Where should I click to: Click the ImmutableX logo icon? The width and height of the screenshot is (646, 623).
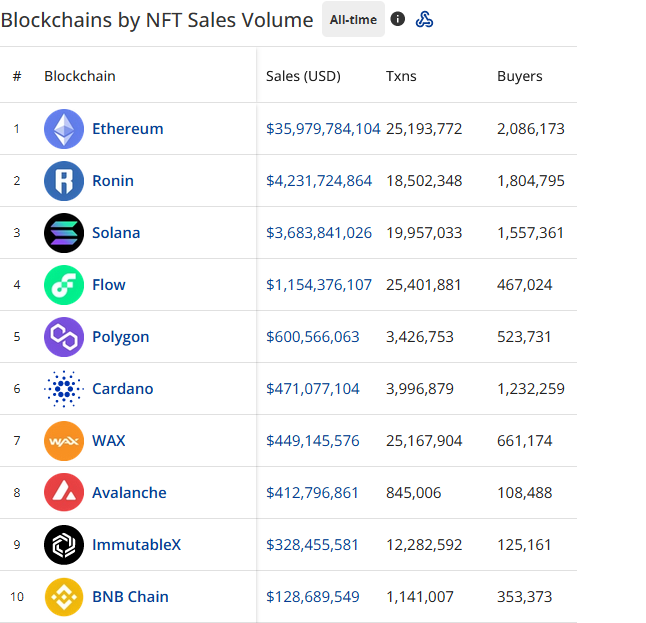[64, 545]
